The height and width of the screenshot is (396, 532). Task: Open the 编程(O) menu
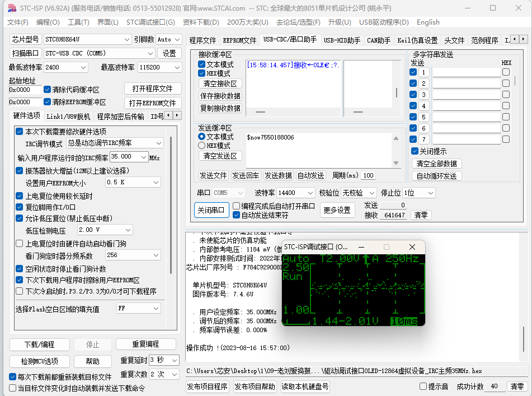[x=48, y=22]
